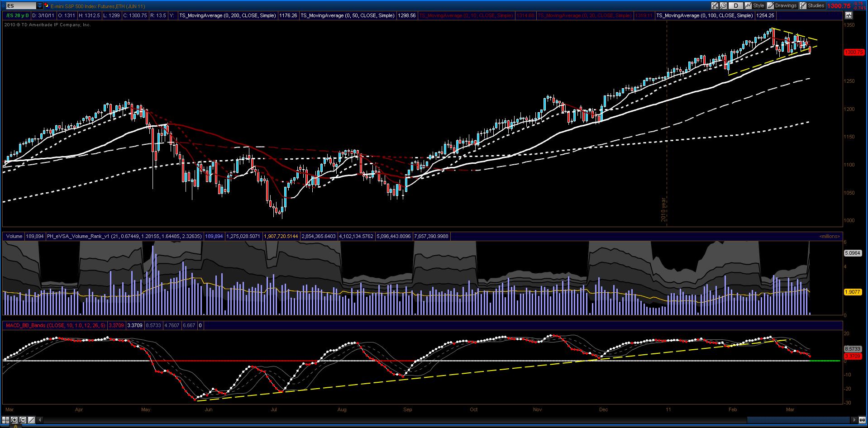Open the Studies menu
Screen dimensions: 868x428
click(x=812, y=6)
